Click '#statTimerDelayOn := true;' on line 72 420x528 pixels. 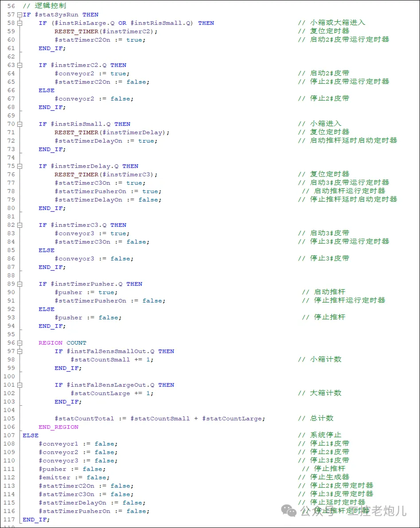[x=106, y=141]
